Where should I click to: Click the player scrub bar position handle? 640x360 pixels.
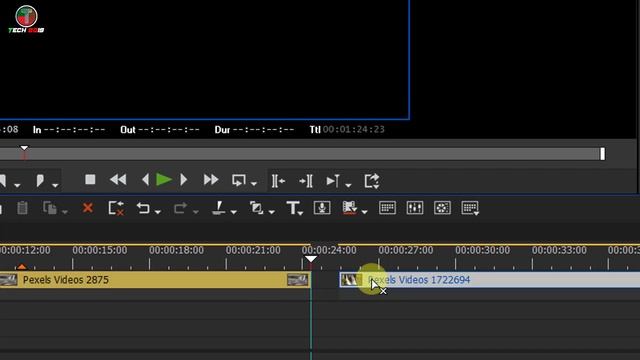(24, 148)
